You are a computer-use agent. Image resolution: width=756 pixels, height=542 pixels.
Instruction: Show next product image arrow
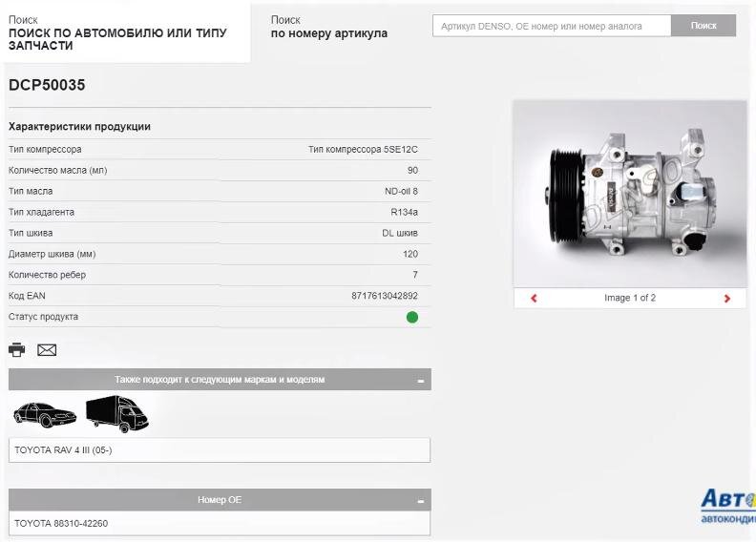(727, 299)
